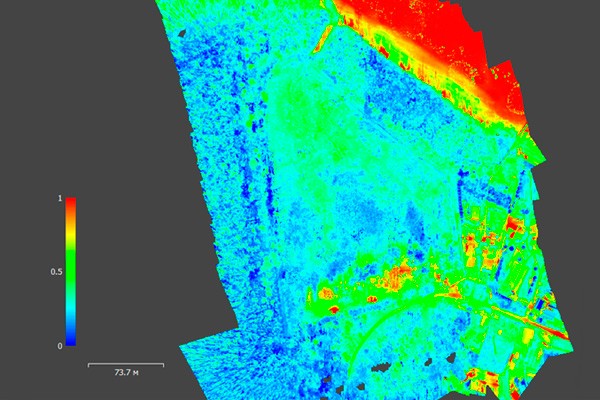This screenshot has width=600, height=400.
Task: Click the '73.7 м' scale text
Action: [x=126, y=372]
